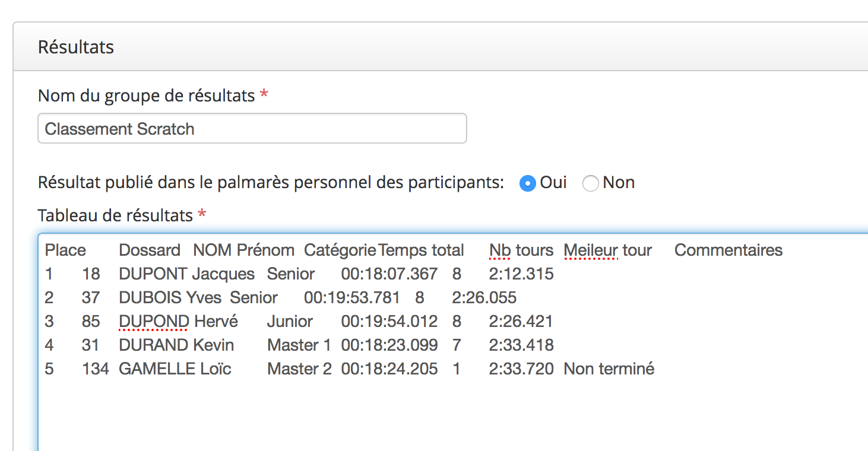The height and width of the screenshot is (451, 868).
Task: Select the Non radio button
Action: tap(591, 183)
